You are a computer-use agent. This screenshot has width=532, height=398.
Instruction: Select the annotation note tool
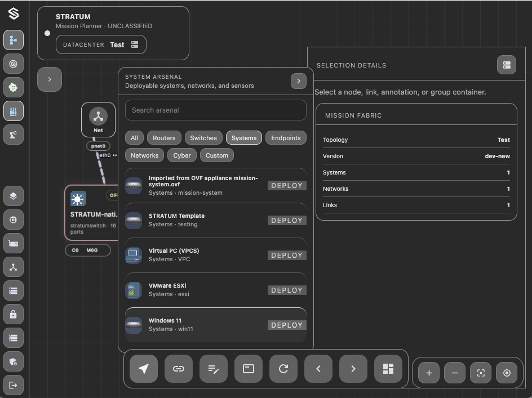click(214, 369)
